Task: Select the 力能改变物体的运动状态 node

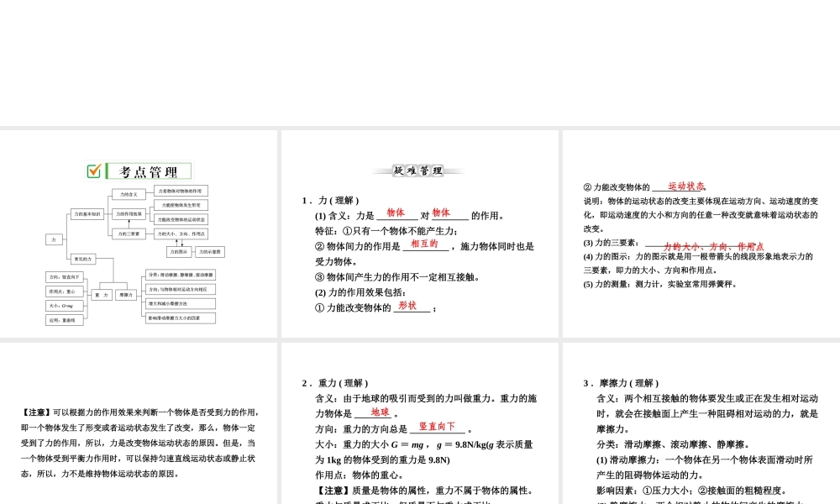Action: pyautogui.click(x=181, y=219)
